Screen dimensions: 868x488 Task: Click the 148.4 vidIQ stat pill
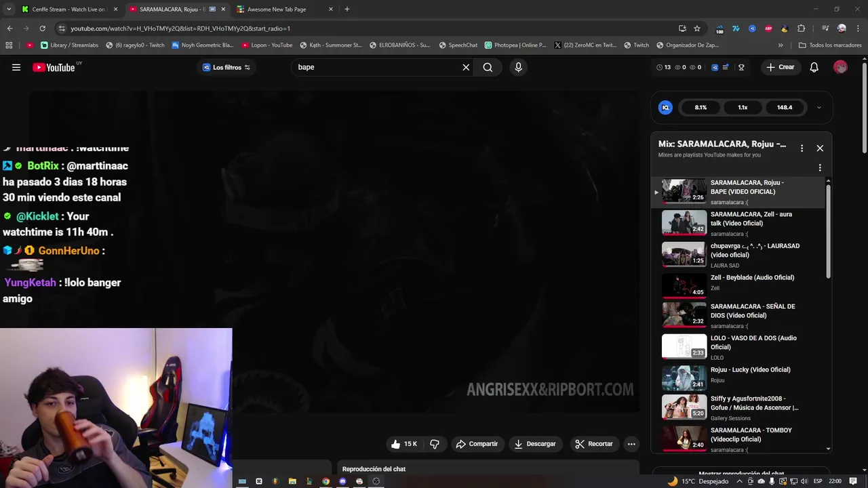(785, 107)
